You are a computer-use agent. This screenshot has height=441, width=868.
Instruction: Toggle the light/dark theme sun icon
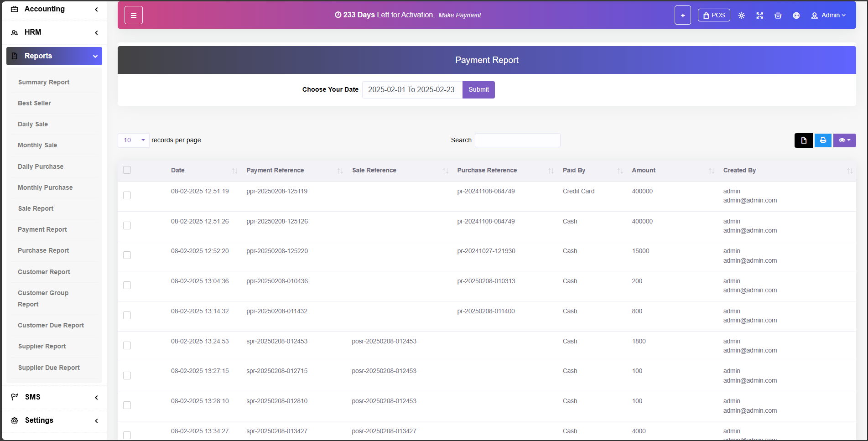click(741, 16)
